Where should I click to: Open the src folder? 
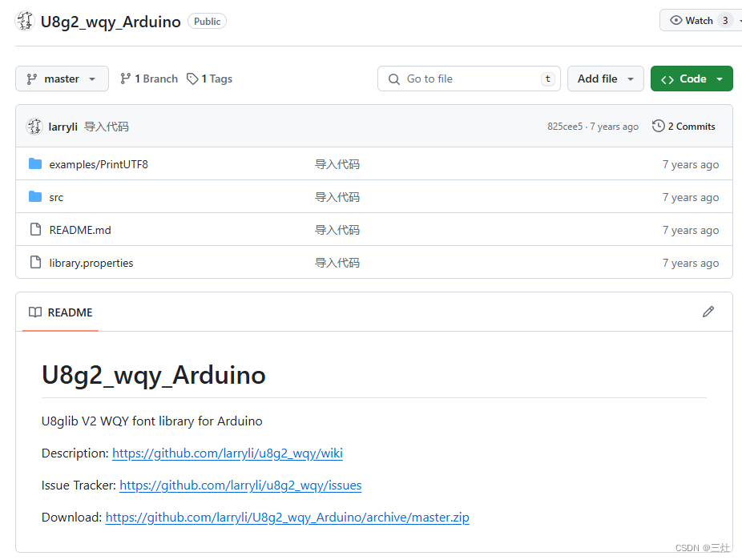pos(56,197)
